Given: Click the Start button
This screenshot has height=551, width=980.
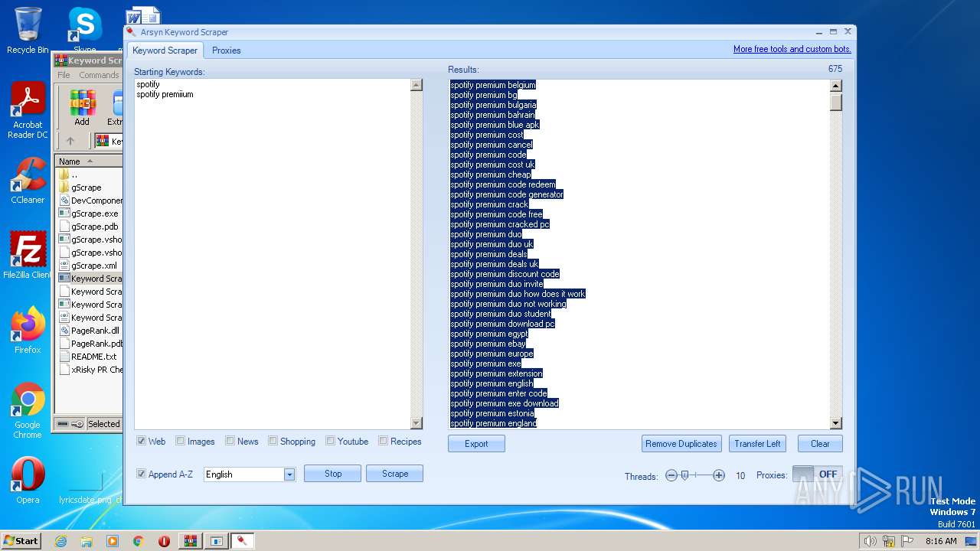Looking at the screenshot, I should pyautogui.click(x=21, y=541).
